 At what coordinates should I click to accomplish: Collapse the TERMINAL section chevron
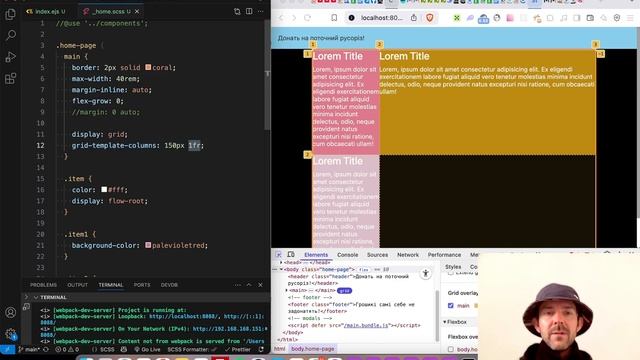36,297
